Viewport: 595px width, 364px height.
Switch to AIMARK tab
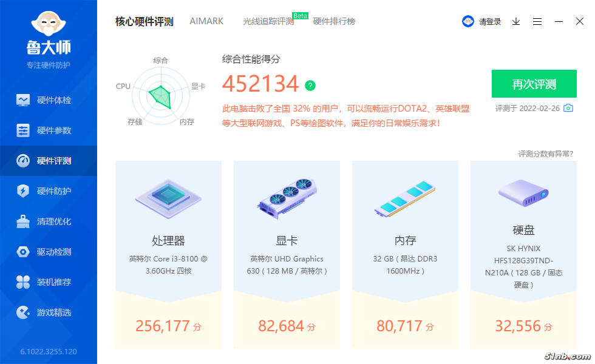point(206,21)
